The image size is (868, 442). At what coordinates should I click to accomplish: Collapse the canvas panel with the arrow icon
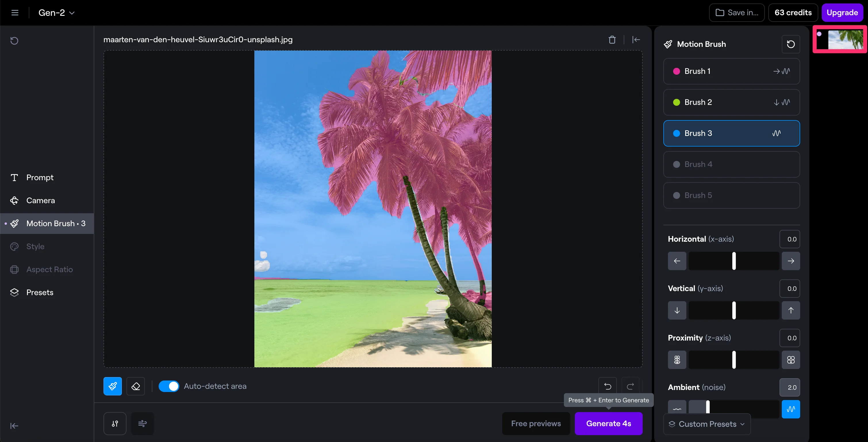[636, 40]
